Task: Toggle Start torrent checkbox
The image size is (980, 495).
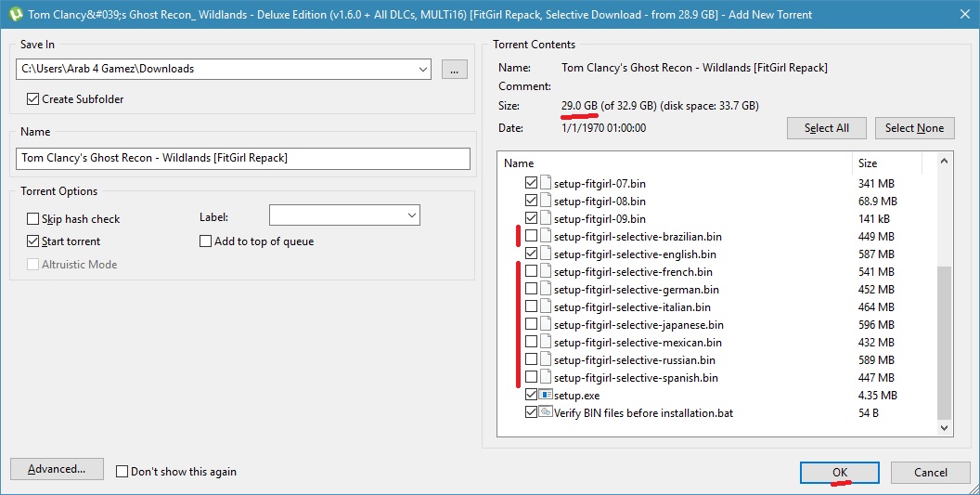Action: [x=32, y=241]
